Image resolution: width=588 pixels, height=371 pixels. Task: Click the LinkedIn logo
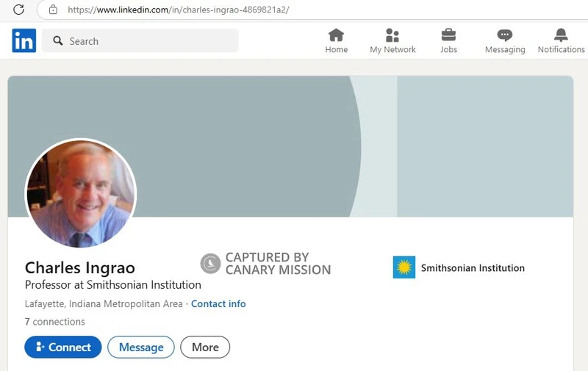point(24,41)
